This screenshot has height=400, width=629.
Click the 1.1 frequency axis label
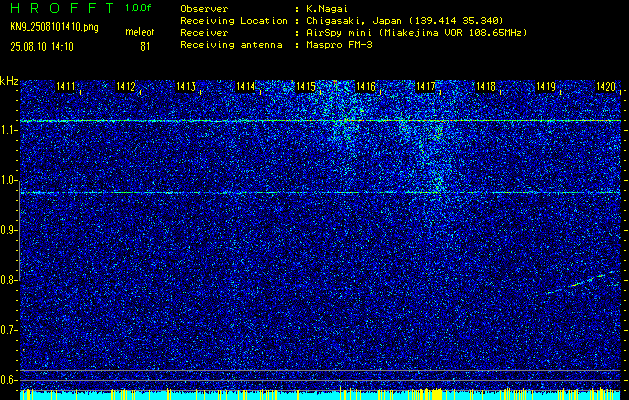[8, 130]
